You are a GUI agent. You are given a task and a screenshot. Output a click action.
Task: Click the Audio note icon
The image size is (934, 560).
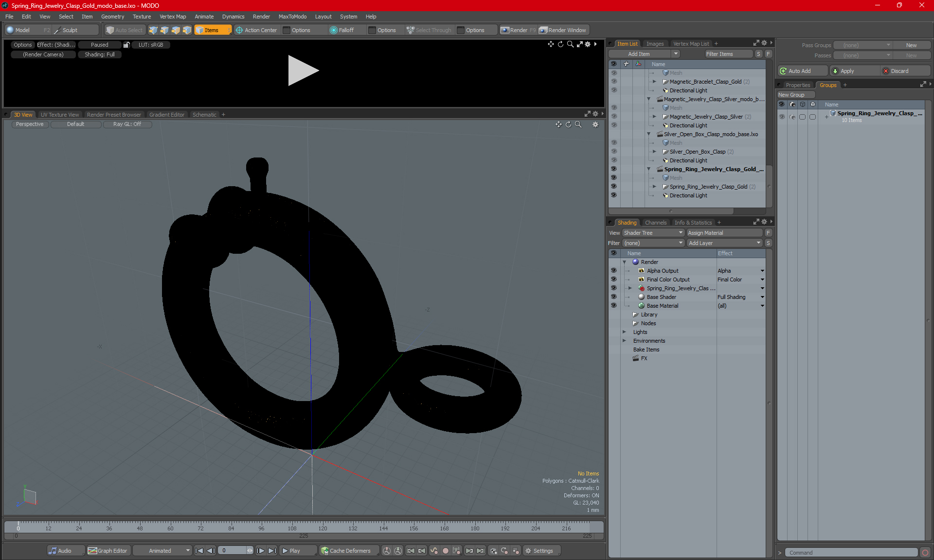[53, 551]
